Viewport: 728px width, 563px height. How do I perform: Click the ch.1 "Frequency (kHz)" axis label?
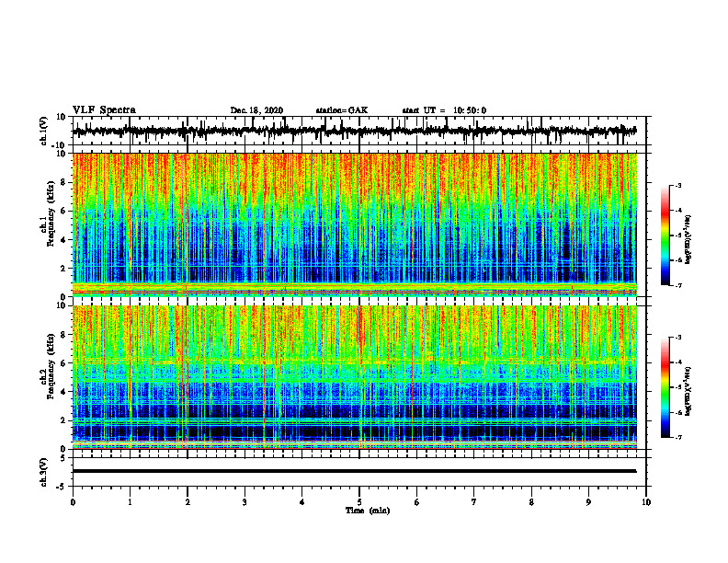50,213
